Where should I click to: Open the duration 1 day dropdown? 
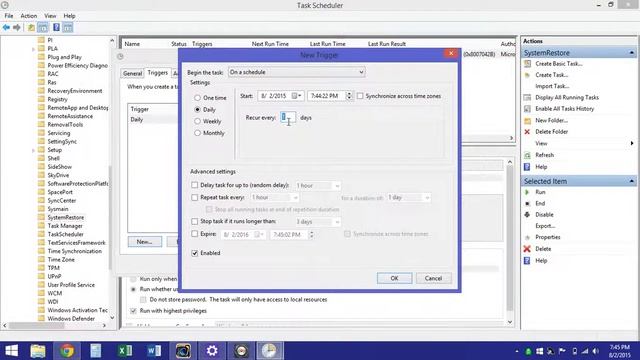pos(409,198)
